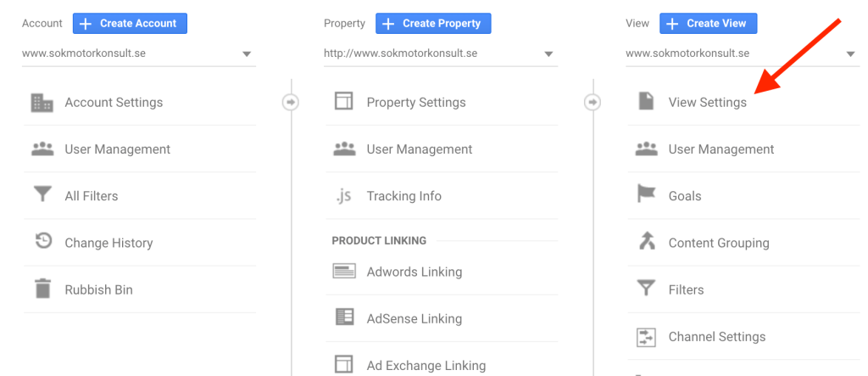Click the Create Account button

pyautogui.click(x=130, y=23)
